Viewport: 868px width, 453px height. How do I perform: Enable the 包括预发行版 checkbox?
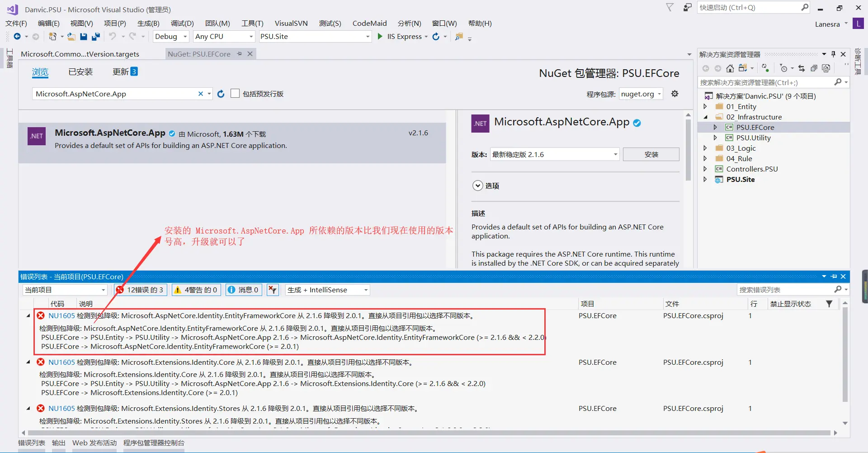pos(235,93)
